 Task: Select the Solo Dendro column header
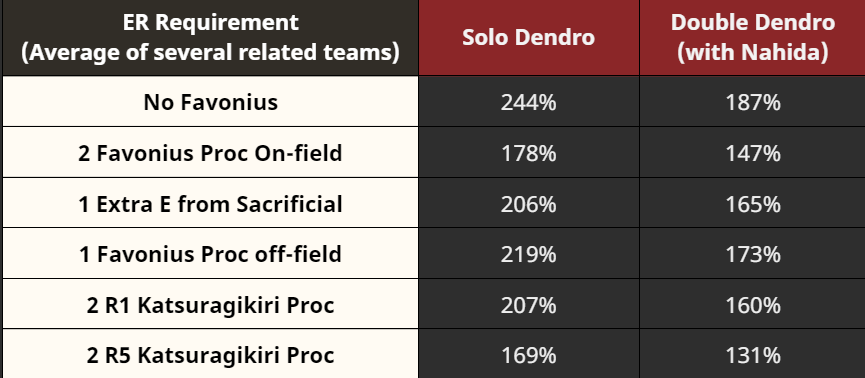tap(528, 38)
